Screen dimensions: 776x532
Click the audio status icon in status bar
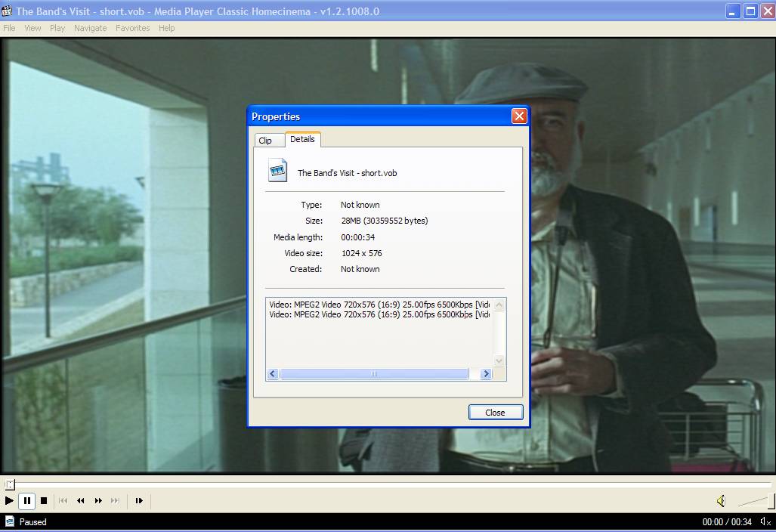(x=765, y=522)
